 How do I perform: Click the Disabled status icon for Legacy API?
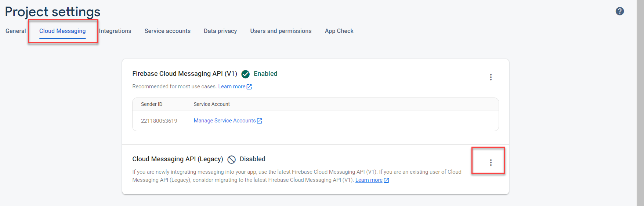pyautogui.click(x=232, y=159)
